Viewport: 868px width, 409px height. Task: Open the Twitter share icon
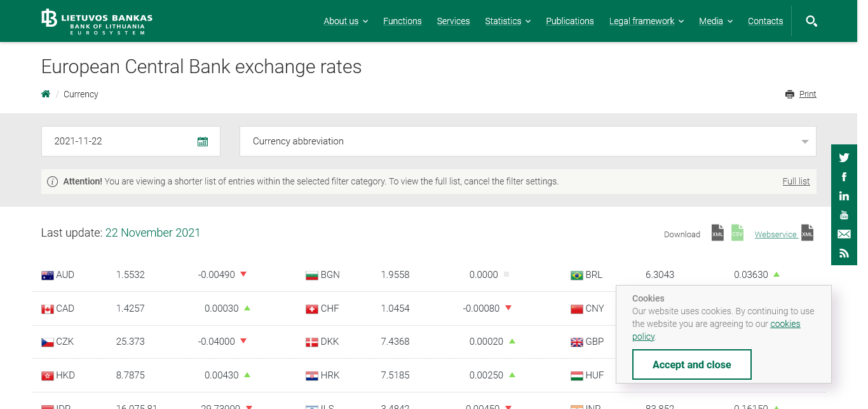[x=844, y=158]
